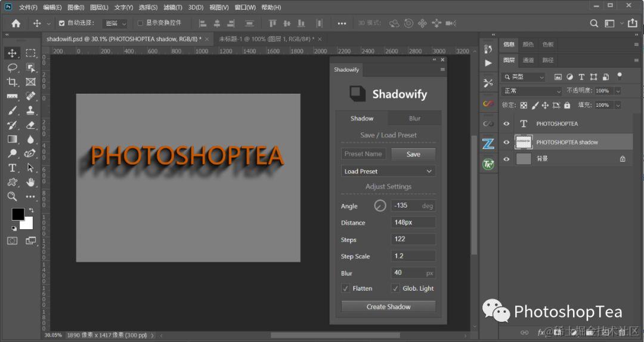The image size is (644, 342).
Task: Swap foreground and background colors
Action: click(x=31, y=210)
